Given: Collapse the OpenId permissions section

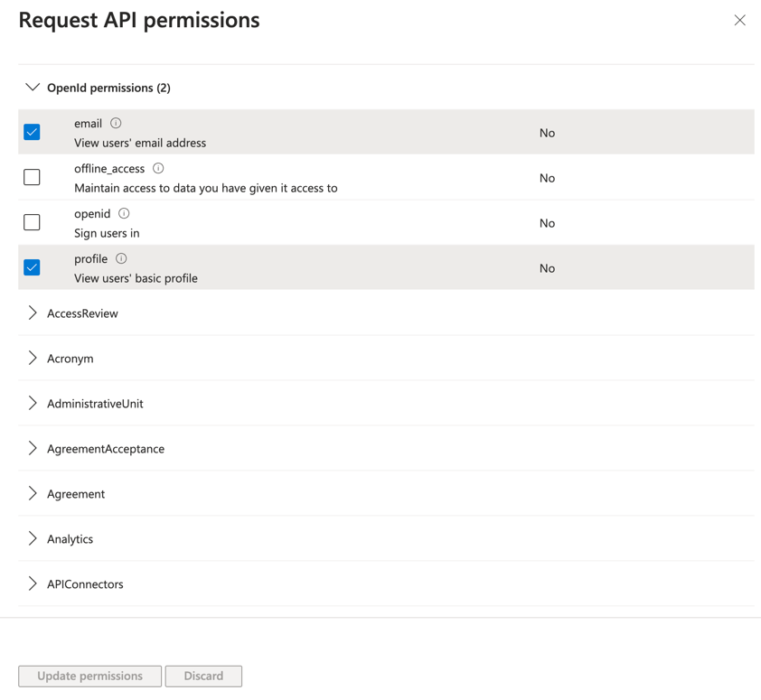Looking at the screenshot, I should coord(33,88).
